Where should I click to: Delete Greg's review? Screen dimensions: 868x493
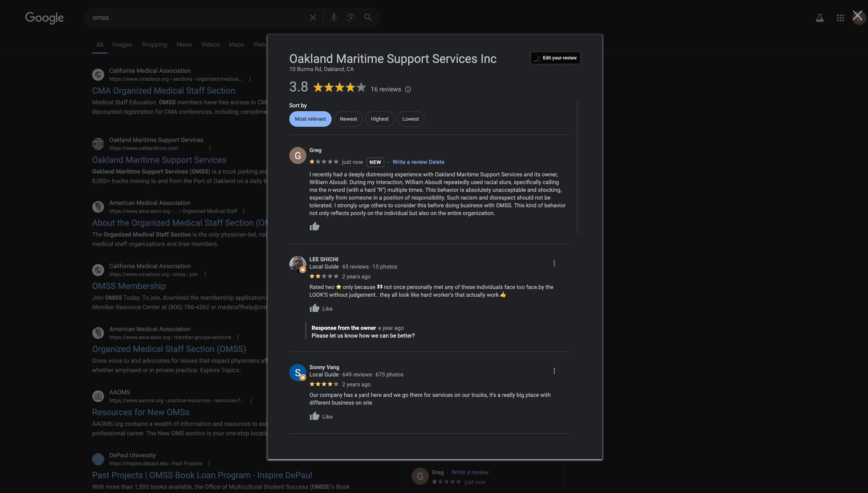coord(436,162)
